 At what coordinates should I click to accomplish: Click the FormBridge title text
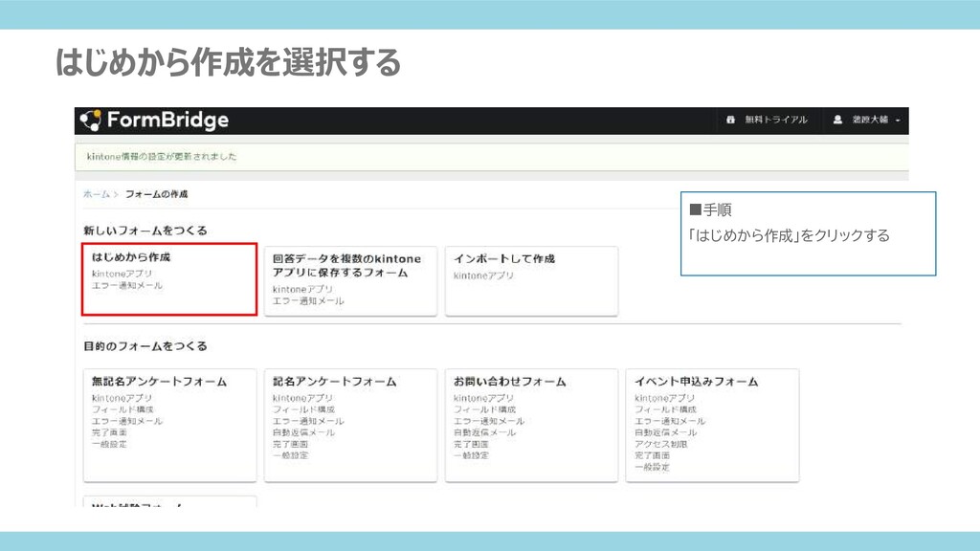[167, 120]
